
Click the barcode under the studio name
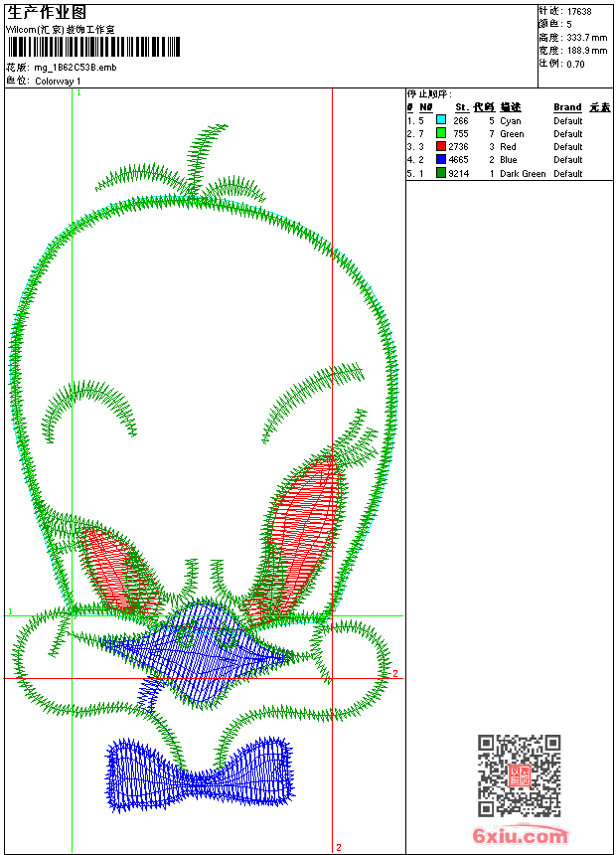(x=93, y=48)
